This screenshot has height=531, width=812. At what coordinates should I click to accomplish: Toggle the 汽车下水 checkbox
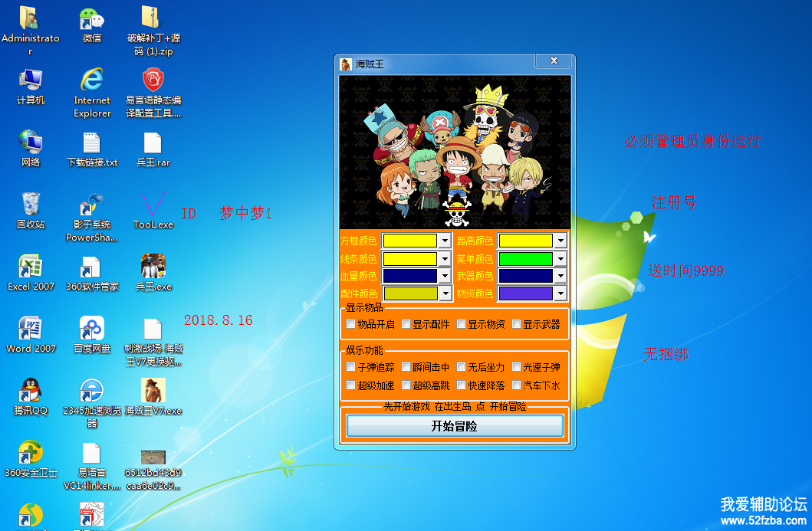tap(516, 385)
